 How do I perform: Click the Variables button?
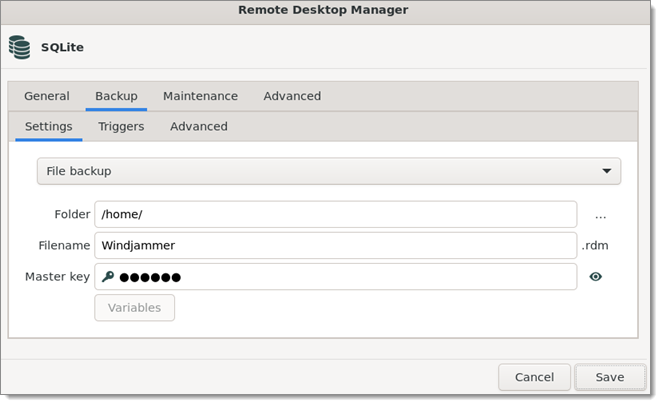(134, 308)
